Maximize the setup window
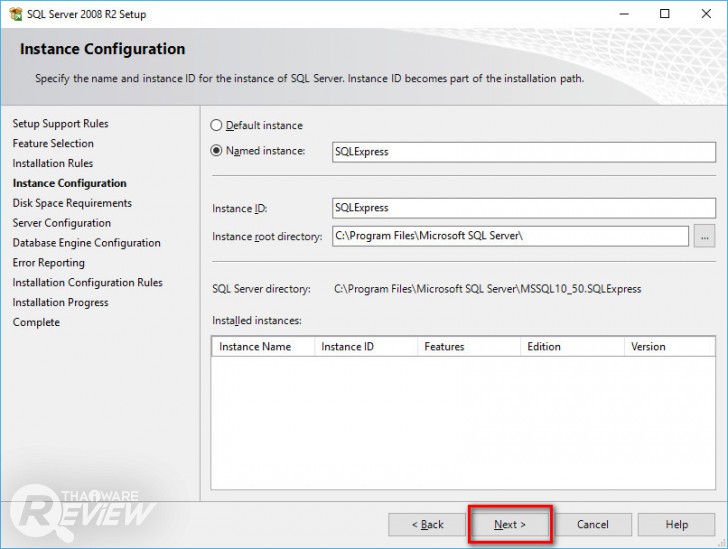 (x=665, y=14)
